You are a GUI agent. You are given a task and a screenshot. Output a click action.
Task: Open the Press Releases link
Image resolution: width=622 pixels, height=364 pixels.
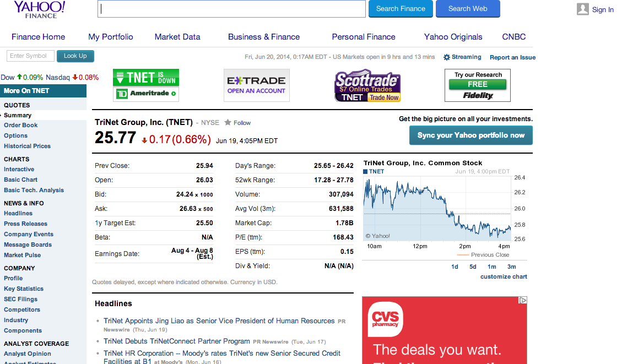[25, 224]
